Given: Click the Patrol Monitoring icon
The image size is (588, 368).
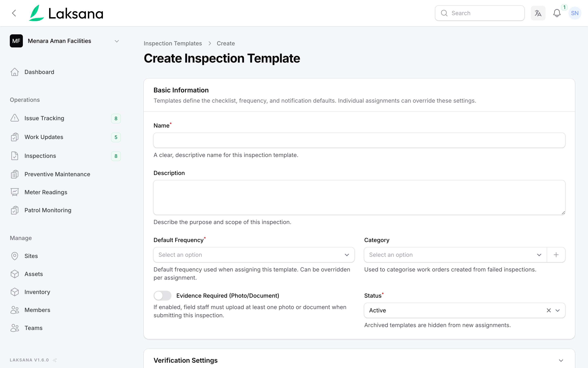Looking at the screenshot, I should [x=14, y=210].
